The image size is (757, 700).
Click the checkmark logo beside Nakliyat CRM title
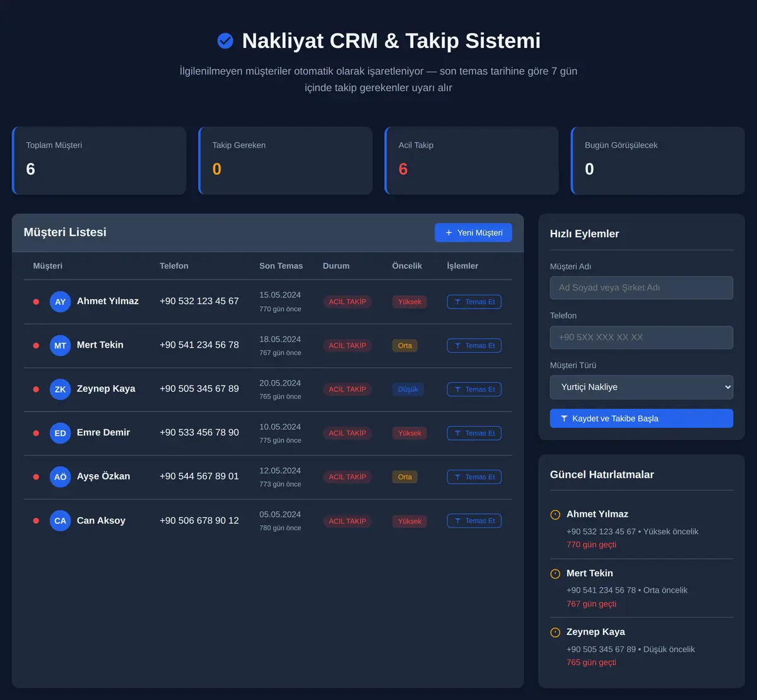point(225,41)
